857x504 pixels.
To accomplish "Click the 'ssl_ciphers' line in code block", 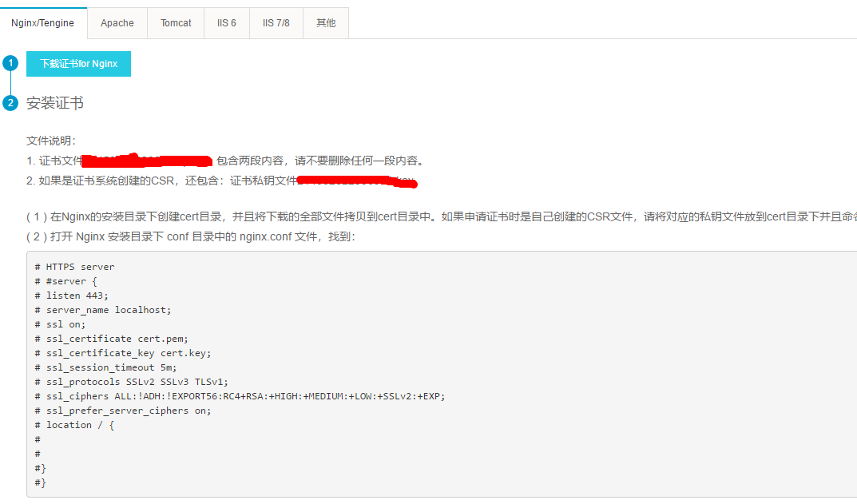I will point(240,396).
